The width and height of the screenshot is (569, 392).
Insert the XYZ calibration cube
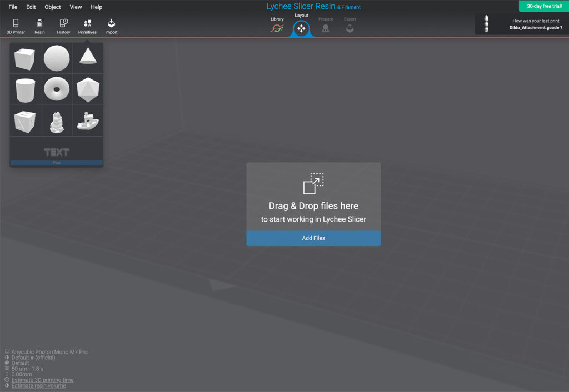click(25, 120)
